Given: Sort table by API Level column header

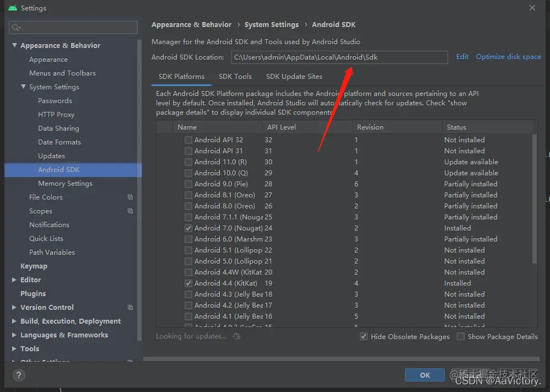Looking at the screenshot, I should click(x=308, y=127).
